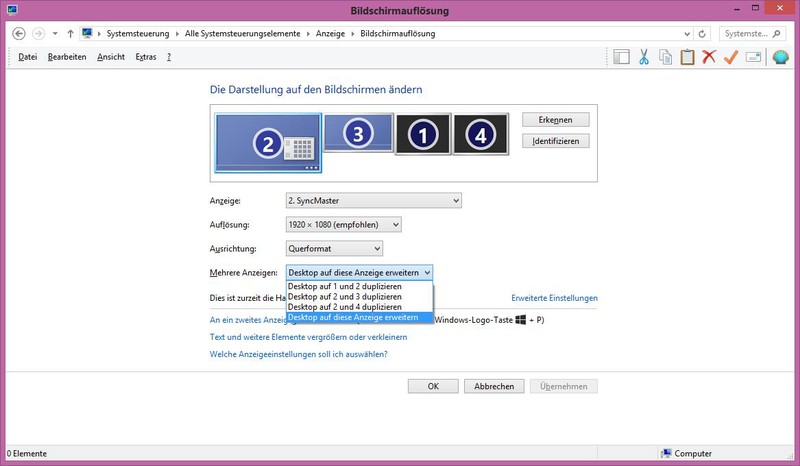Image resolution: width=800 pixels, height=466 pixels.
Task: Choose 'Desktop auf 2 und 4 duplizieren' option
Action: tap(345, 307)
